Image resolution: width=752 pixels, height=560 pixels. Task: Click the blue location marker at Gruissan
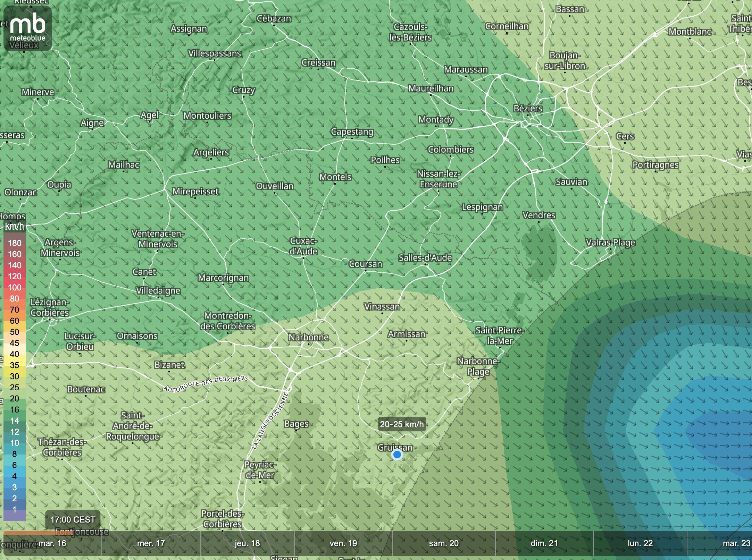point(397,455)
